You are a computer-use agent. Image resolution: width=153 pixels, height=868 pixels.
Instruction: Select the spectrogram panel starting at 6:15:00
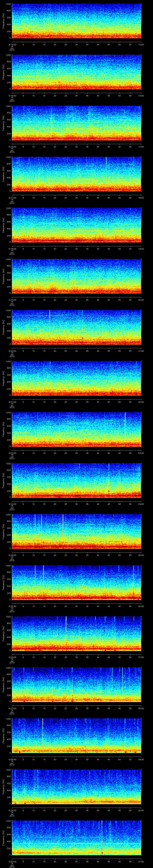point(76,72)
